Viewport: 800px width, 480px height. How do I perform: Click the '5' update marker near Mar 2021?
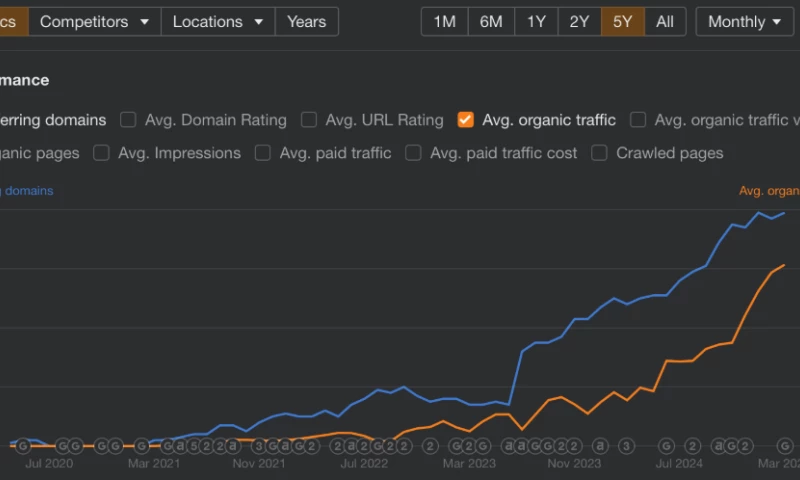[193, 445]
